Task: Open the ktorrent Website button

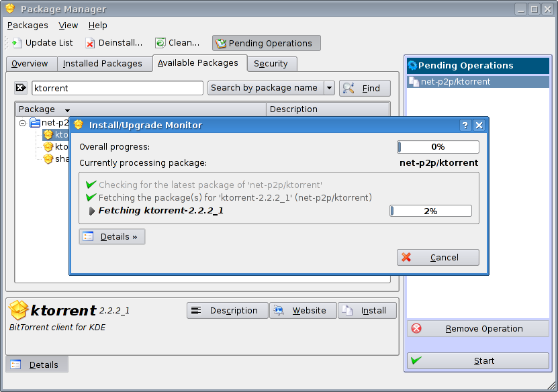Action: pyautogui.click(x=303, y=311)
